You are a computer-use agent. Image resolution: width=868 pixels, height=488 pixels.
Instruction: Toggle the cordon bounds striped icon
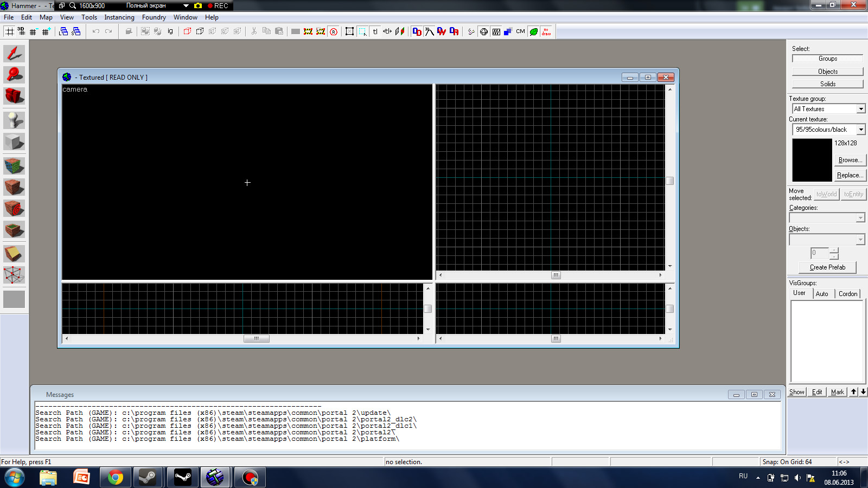[308, 31]
